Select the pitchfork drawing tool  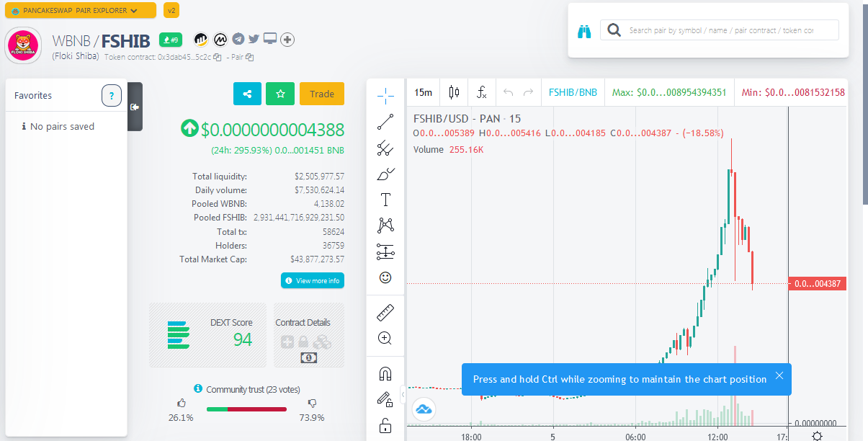385,148
